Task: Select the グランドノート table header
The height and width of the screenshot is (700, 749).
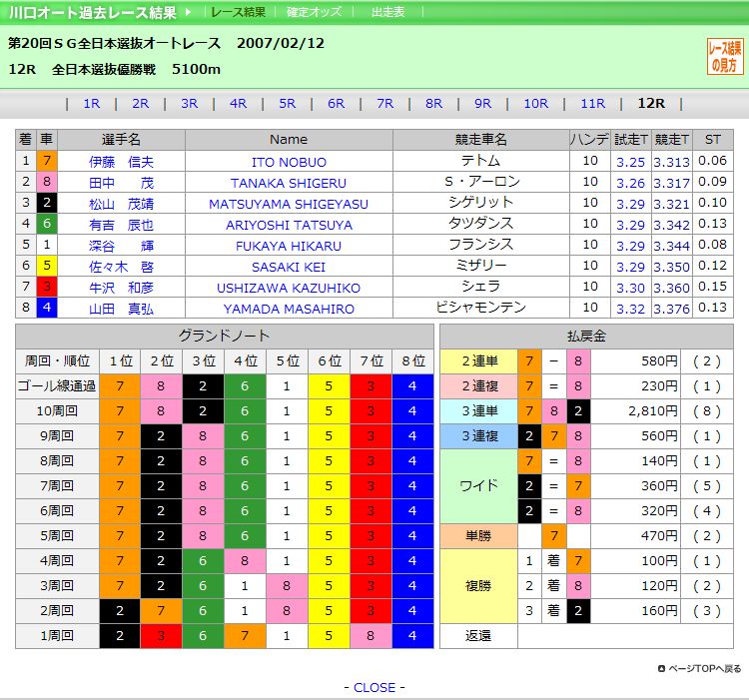Action: tap(225, 337)
